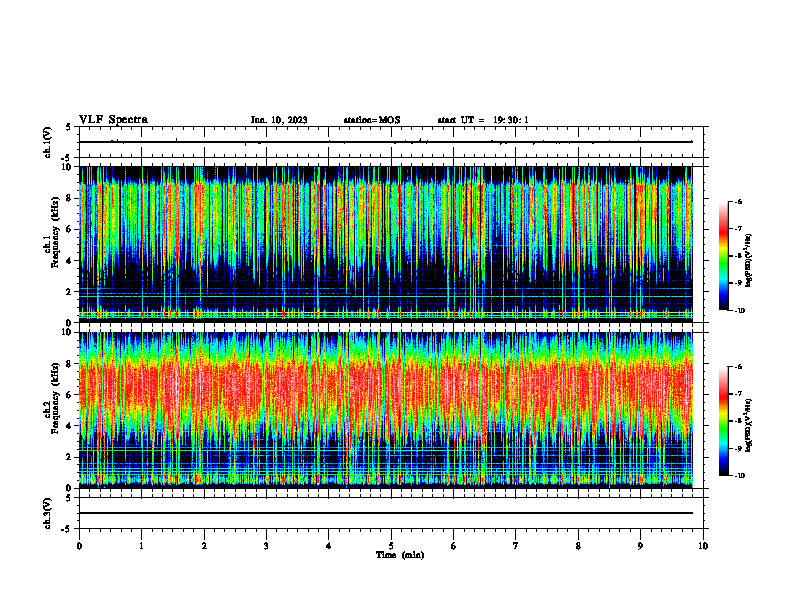Select the "ch.1(V)" axis label
Screen dimensions: 792x612
point(48,142)
